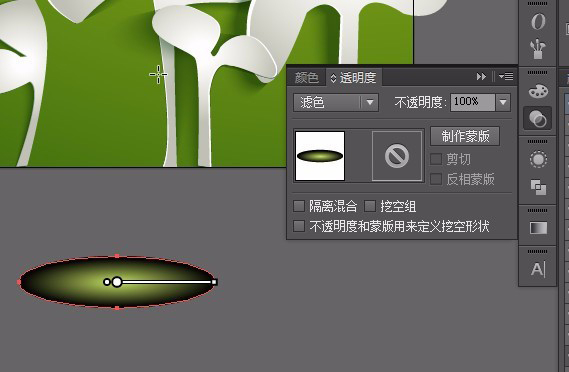Screen dimensions: 569x372
Task: Select the empty opacity mask thumbnail
Action: pyautogui.click(x=397, y=156)
